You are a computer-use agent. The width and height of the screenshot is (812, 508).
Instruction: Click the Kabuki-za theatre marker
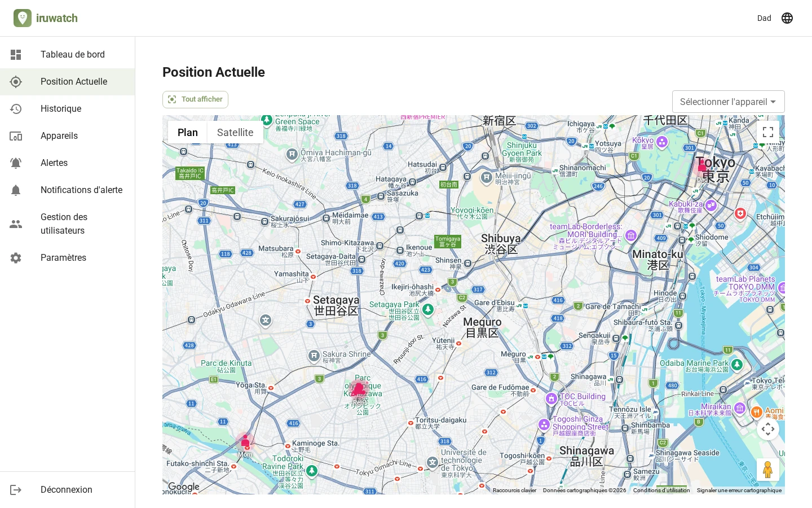711,205
